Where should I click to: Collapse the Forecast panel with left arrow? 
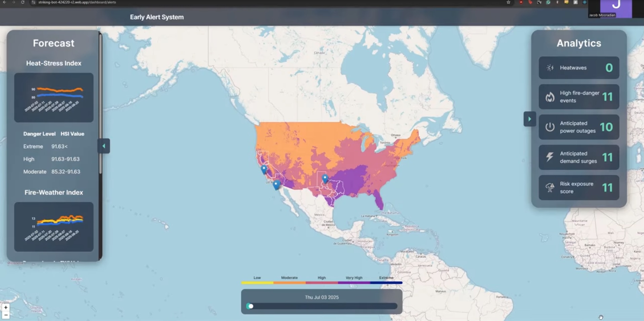[104, 146]
